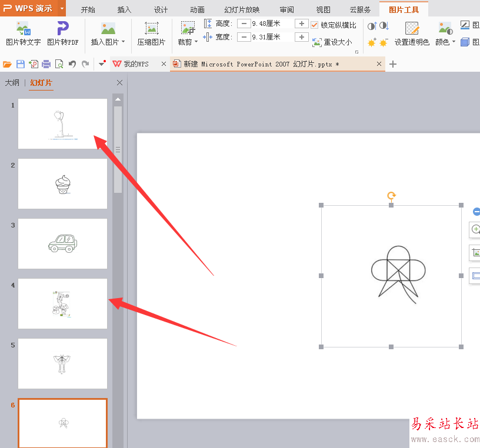
Task: Expand the Crop (裁剪) dropdown arrow
Action: pos(196,42)
